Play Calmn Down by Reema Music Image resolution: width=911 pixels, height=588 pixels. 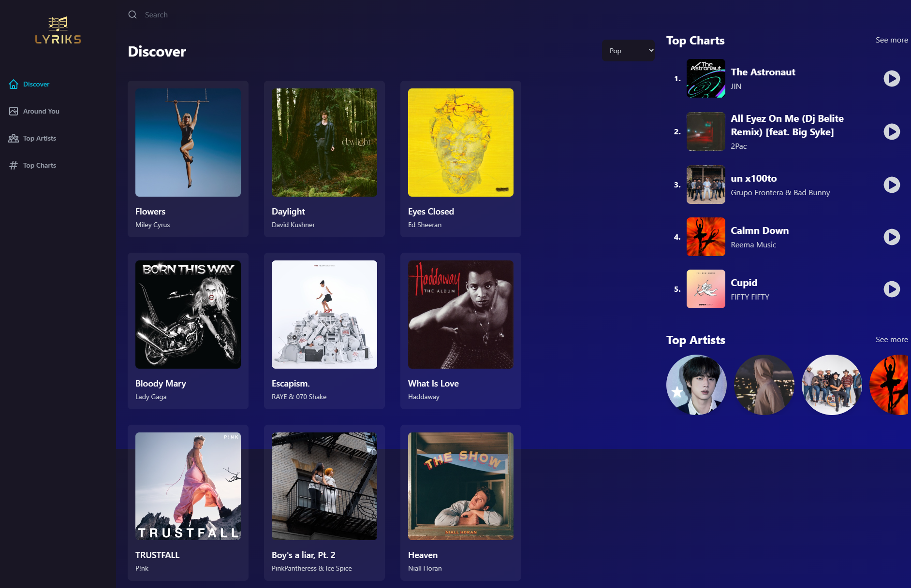[892, 237]
